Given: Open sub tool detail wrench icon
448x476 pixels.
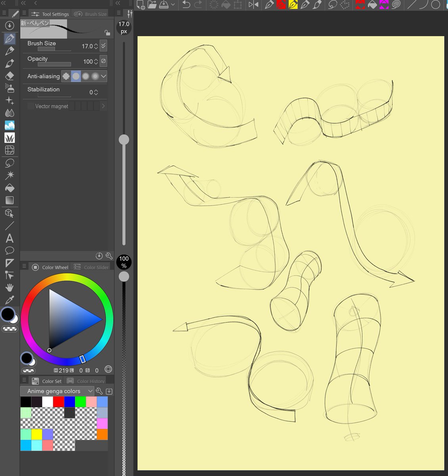Looking at the screenshot, I should pyautogui.click(x=109, y=256).
